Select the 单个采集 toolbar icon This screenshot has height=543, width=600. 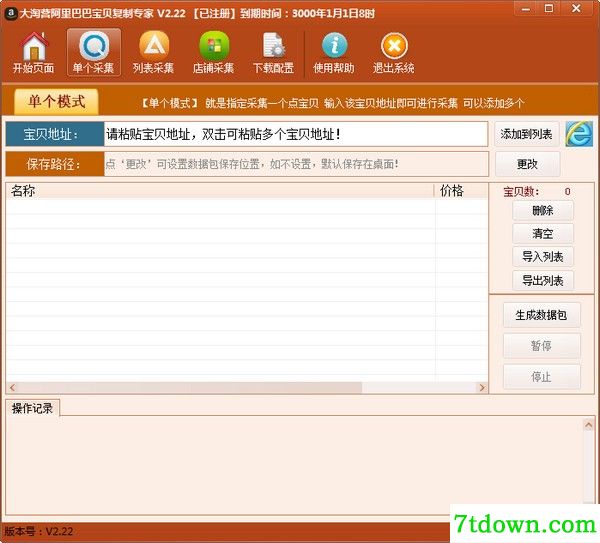[x=94, y=52]
